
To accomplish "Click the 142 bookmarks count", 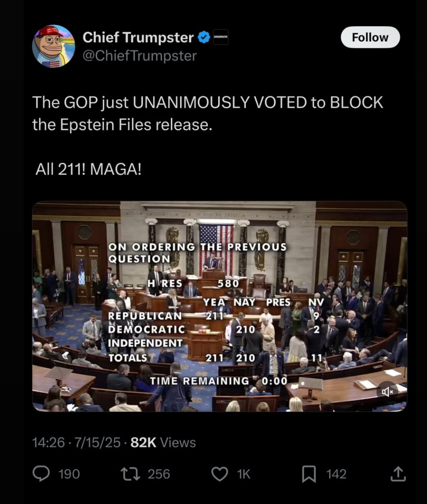I will point(336,474).
